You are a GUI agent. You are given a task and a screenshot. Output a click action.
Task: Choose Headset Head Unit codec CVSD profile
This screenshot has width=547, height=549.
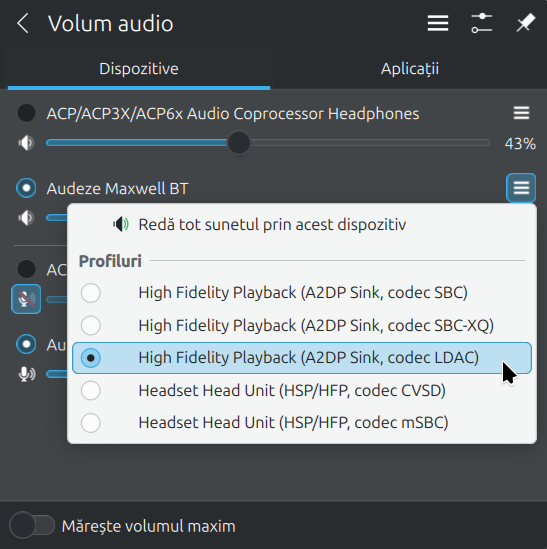pyautogui.click(x=302, y=390)
